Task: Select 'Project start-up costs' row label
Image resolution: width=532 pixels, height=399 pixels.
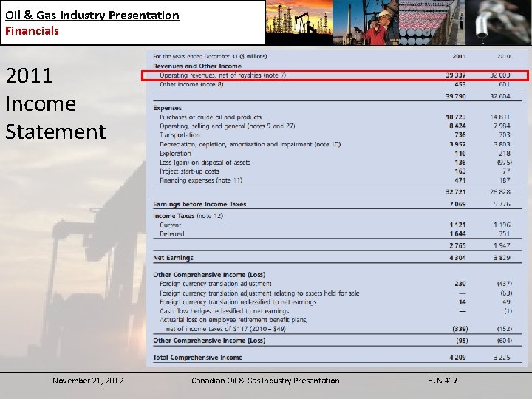Action: click(x=189, y=171)
